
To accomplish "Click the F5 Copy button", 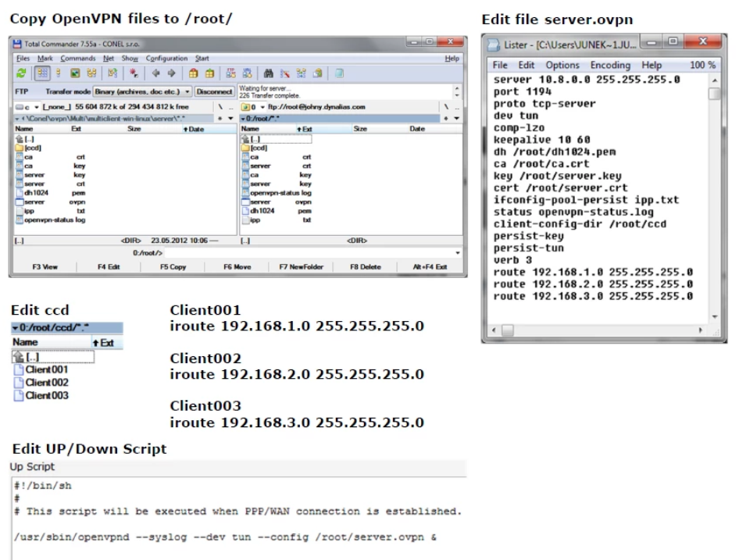I will [x=173, y=267].
